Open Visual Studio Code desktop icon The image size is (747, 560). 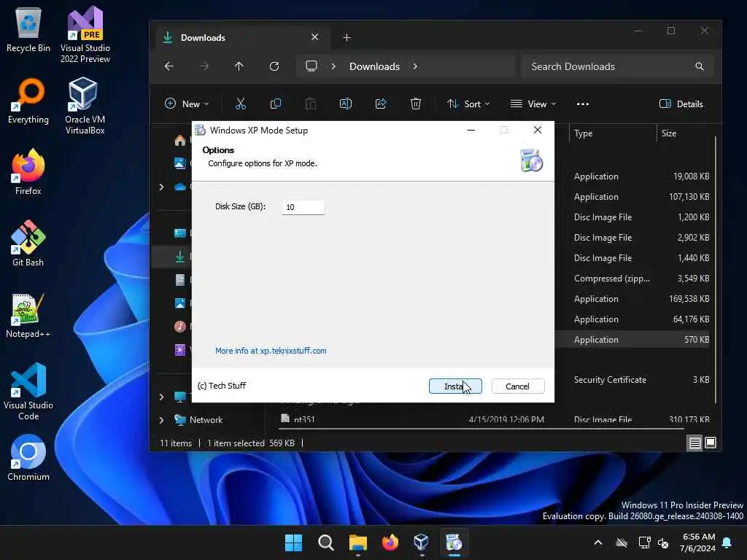[28, 392]
